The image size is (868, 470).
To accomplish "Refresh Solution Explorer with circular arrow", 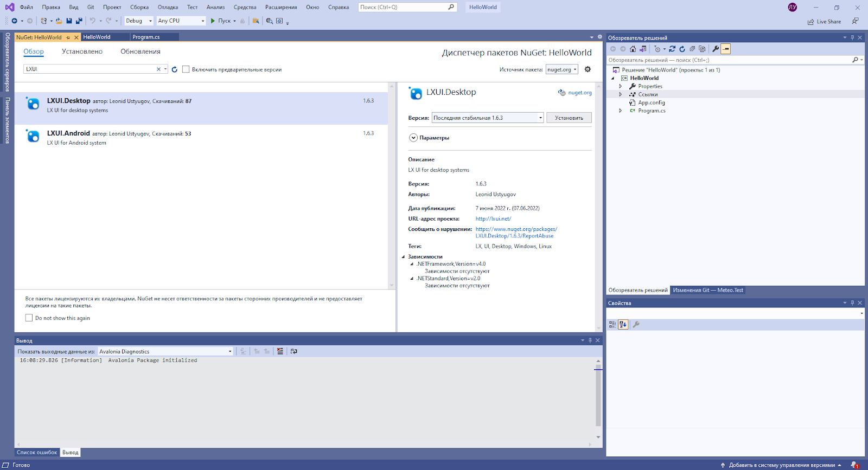I will (682, 49).
